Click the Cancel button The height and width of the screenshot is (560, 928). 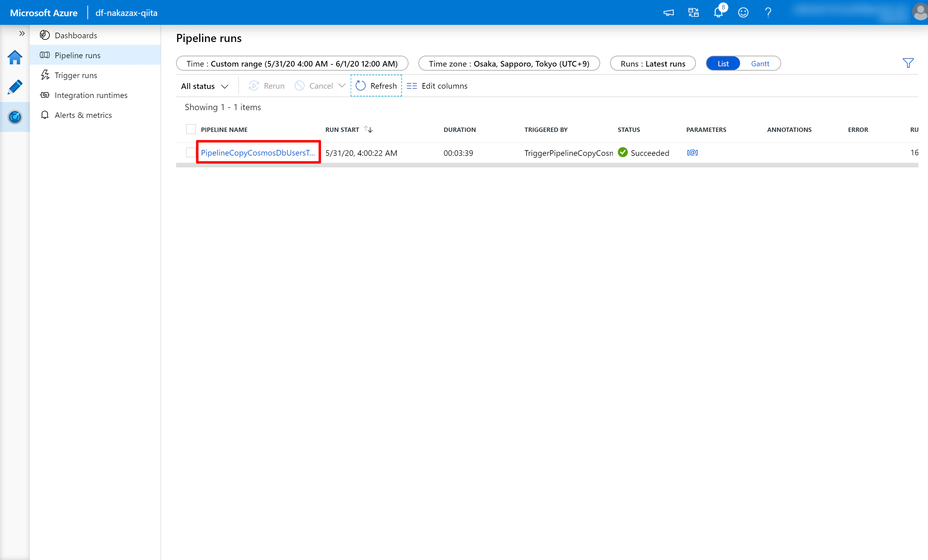coord(314,86)
